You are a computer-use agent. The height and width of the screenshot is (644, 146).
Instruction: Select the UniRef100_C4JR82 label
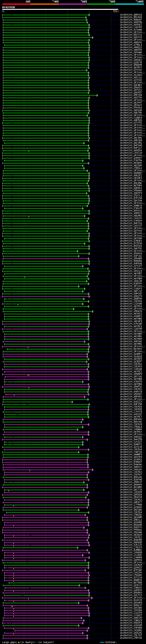pyautogui.click(x=131, y=555)
